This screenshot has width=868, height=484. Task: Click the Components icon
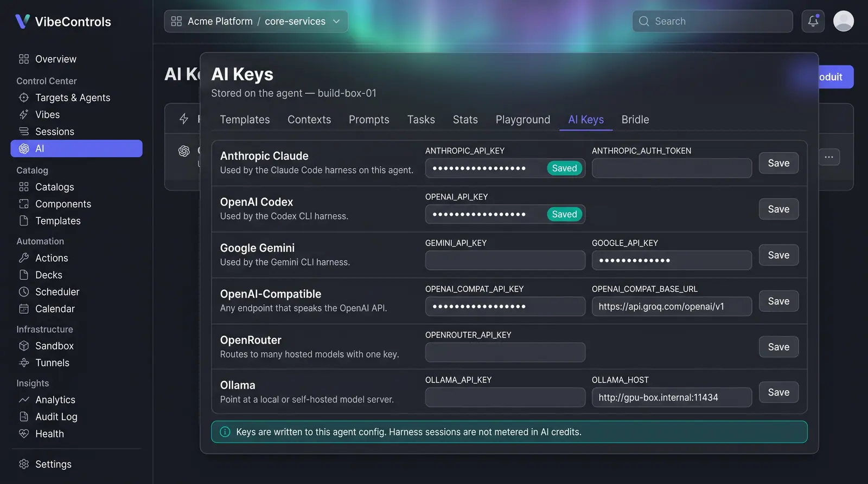(24, 204)
